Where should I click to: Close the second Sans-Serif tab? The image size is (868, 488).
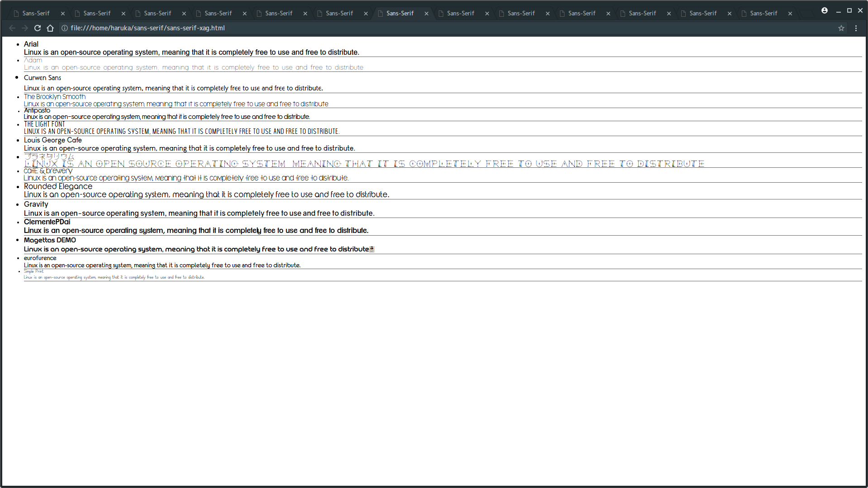click(123, 14)
